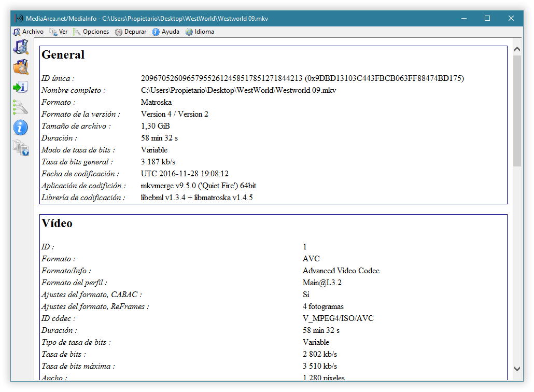Click the 'Ajustes del formato, CABAC' label

click(x=92, y=295)
